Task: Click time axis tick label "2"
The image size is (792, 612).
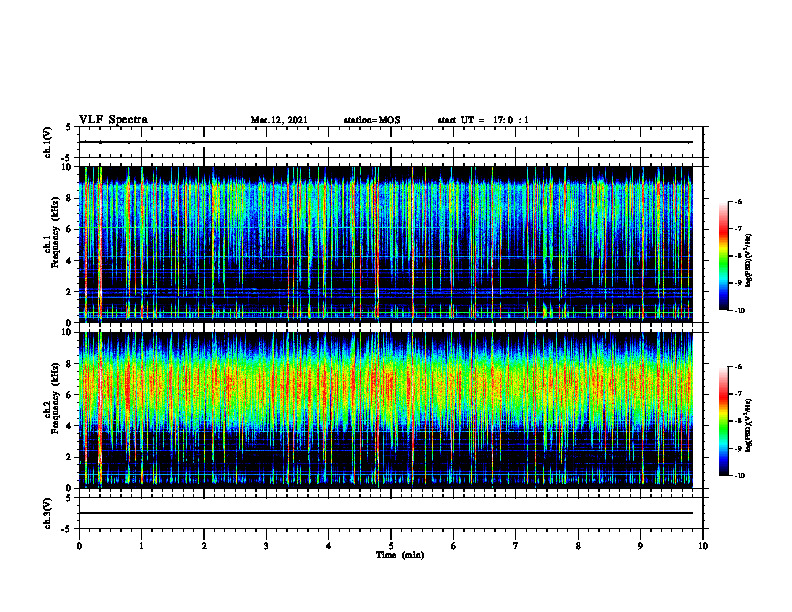Action: (x=204, y=546)
